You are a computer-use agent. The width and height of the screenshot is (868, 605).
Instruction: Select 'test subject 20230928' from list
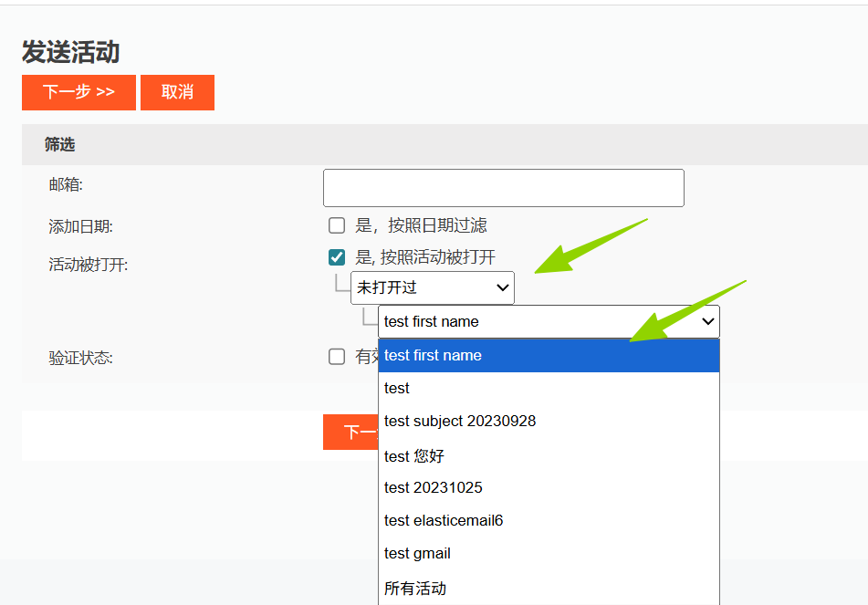coord(548,422)
